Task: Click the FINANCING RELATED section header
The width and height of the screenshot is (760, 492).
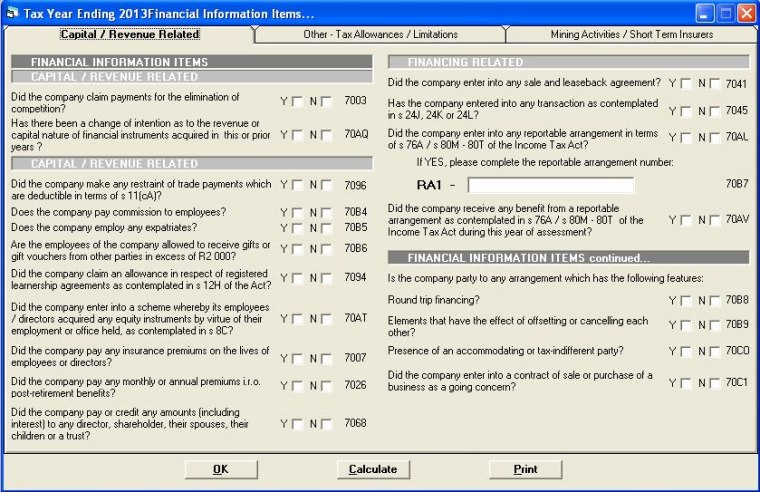Action: pyautogui.click(x=569, y=62)
